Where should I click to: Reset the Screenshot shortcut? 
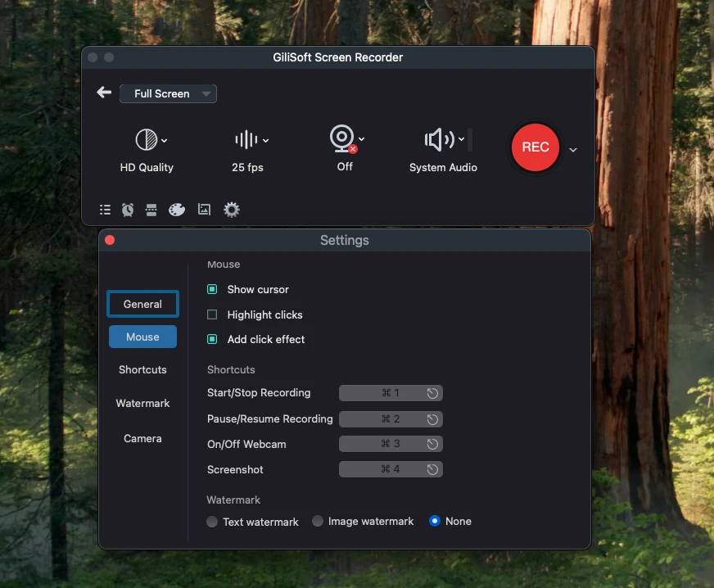click(x=432, y=469)
